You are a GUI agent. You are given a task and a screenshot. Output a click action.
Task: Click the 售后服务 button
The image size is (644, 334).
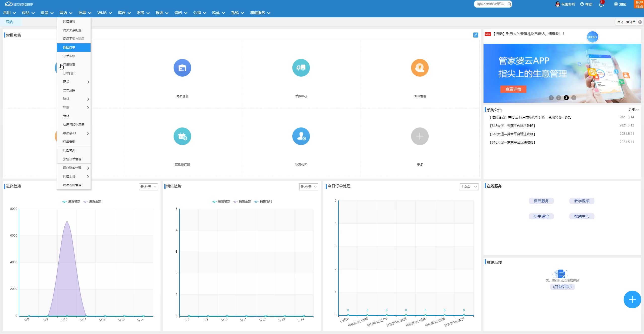click(x=541, y=201)
